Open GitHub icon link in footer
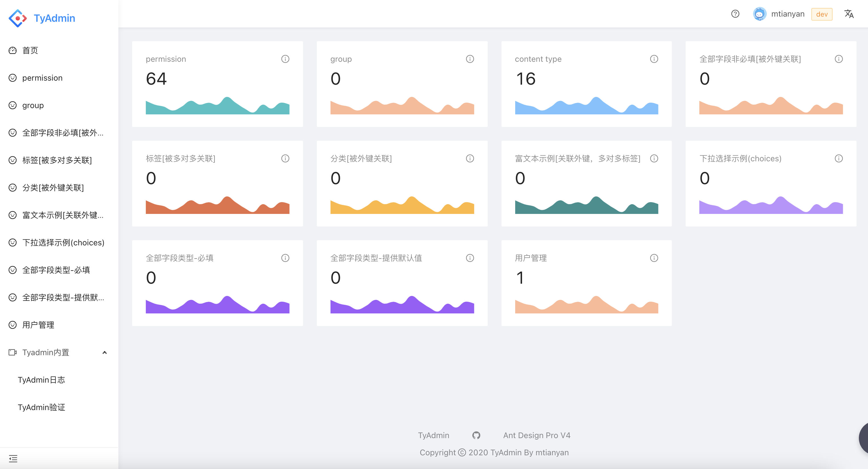Screen dimensions: 868x469 pos(476,435)
